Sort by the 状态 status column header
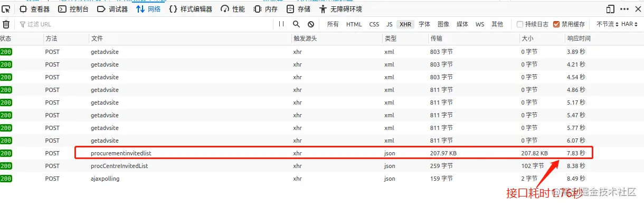The image size is (644, 205). click(x=21, y=39)
